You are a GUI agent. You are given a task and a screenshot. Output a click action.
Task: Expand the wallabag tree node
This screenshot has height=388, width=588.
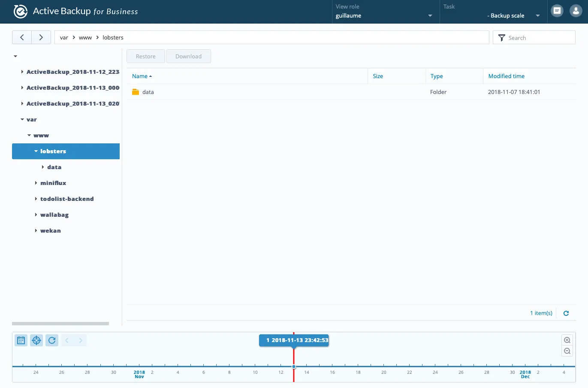click(x=36, y=215)
